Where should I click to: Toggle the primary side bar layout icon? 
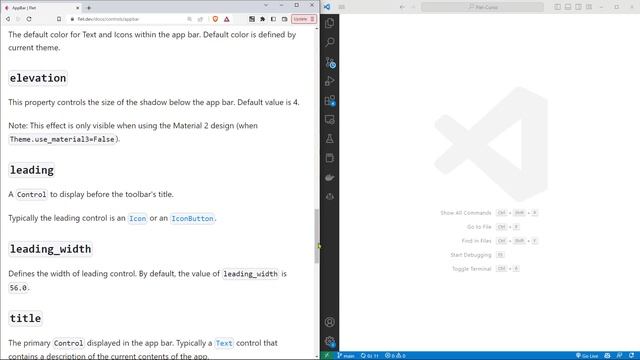tap(558, 7)
